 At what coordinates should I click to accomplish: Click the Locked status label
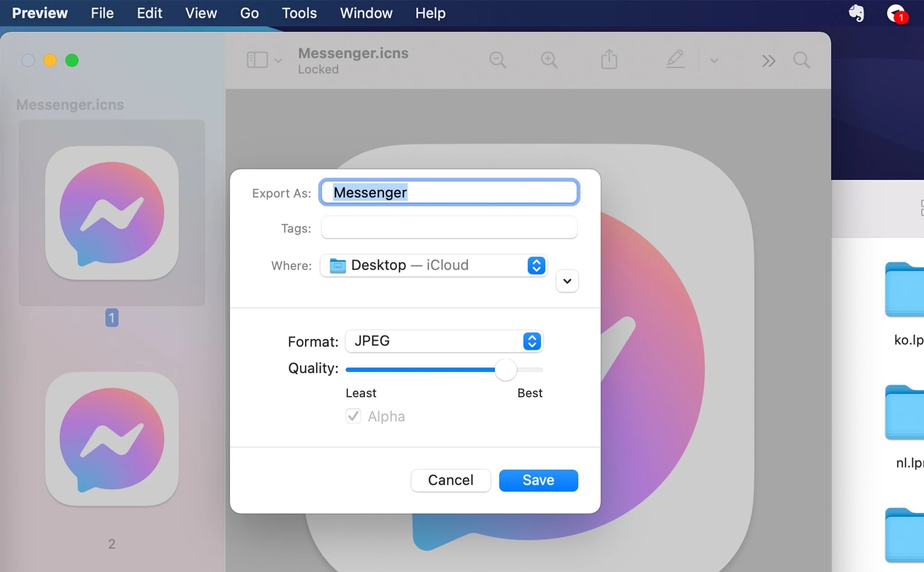pyautogui.click(x=318, y=69)
